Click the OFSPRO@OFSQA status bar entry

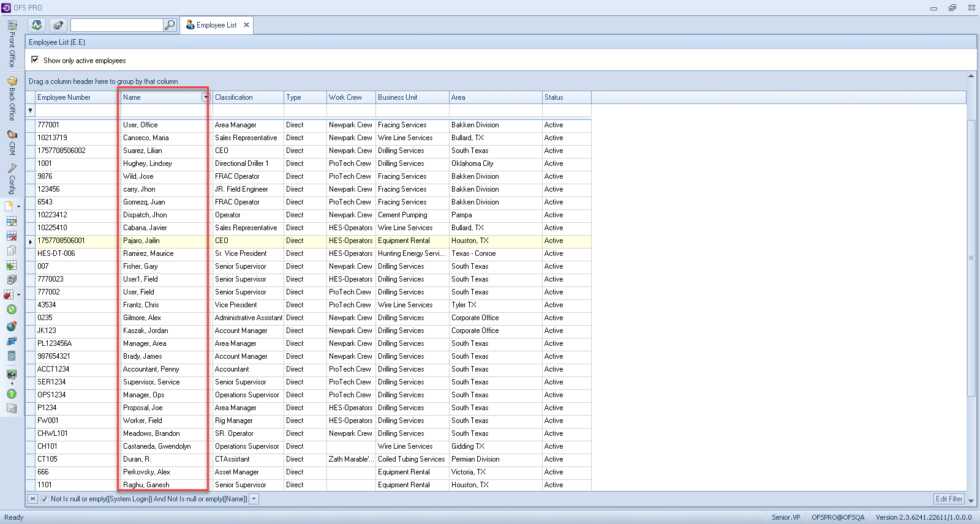pyautogui.click(x=838, y=517)
